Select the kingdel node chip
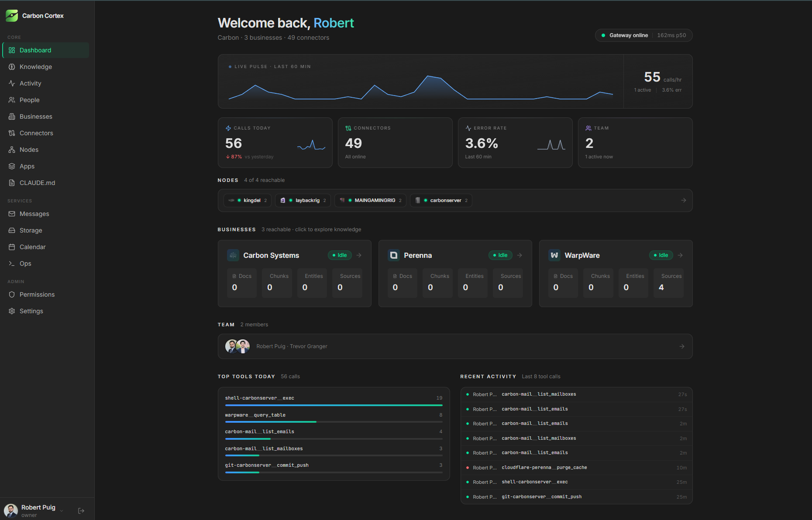 point(248,200)
